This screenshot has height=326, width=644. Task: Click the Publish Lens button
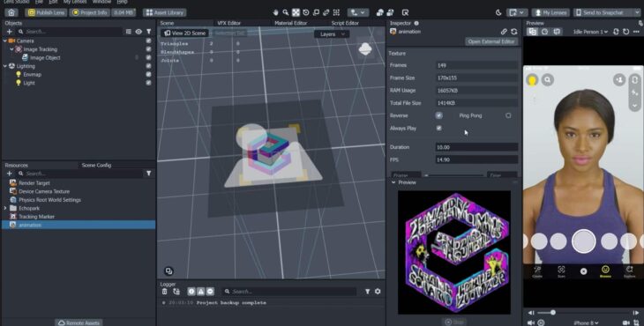[46, 12]
